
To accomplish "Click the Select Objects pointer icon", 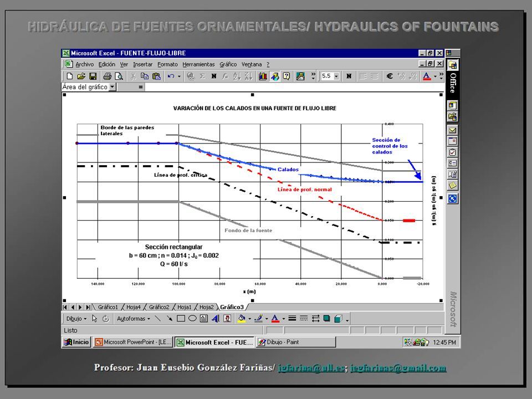I will (x=95, y=319).
